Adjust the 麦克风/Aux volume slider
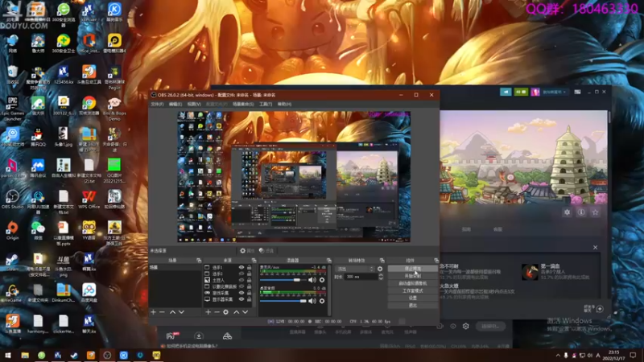 (x=283, y=280)
